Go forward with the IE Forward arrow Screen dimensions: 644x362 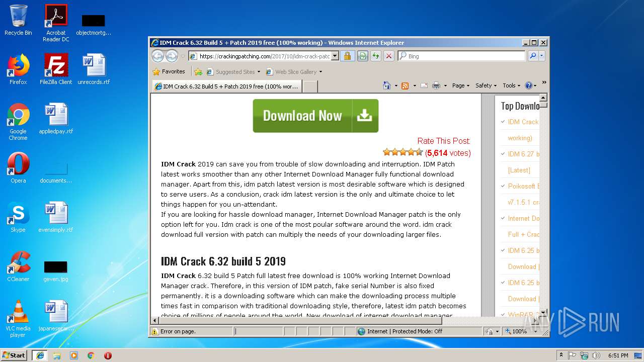172,56
